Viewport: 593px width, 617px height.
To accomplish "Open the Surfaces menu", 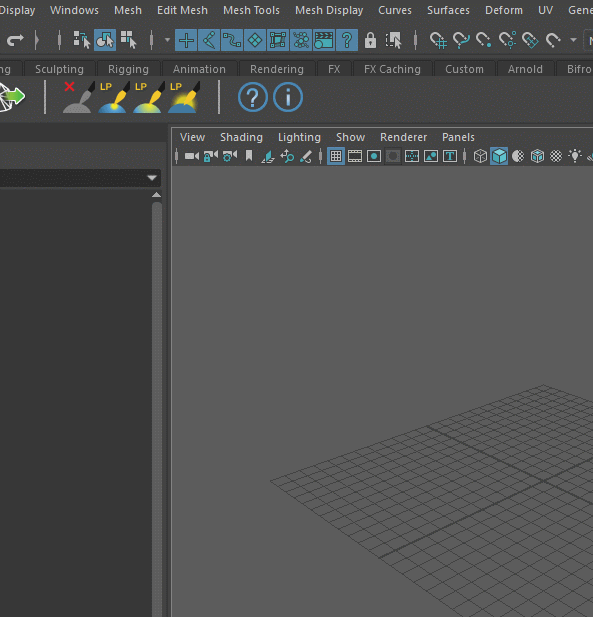I will 448,10.
